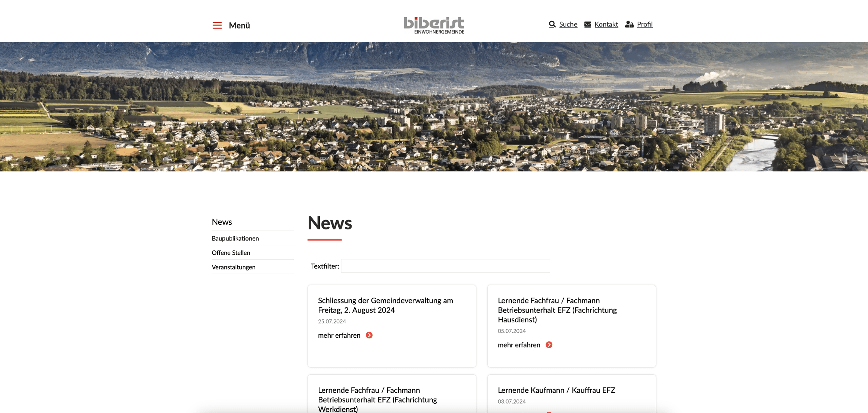Click the Biberist Einwohnergemeinde logo
Viewport: 868px width, 413px height.
point(434,25)
